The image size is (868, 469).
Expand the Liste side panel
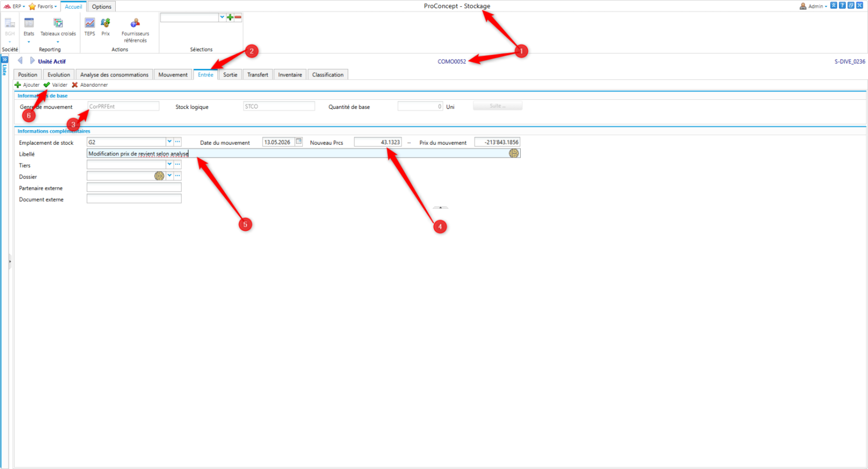5,60
